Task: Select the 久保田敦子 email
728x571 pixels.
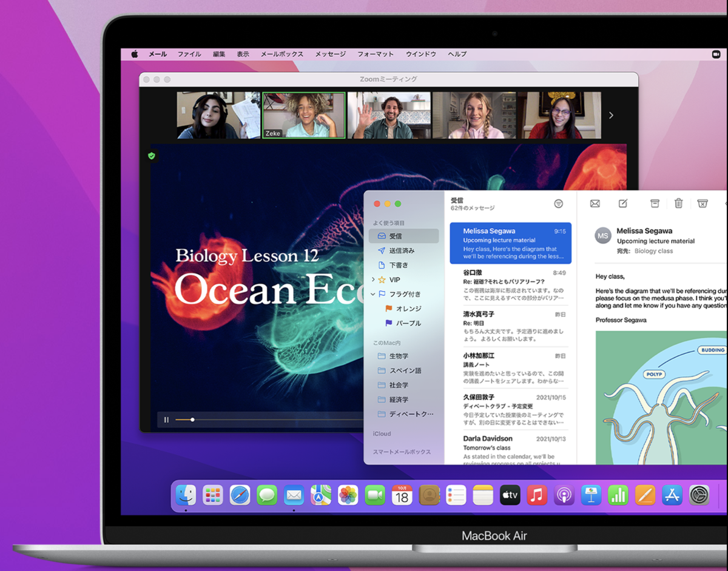Action: 510,409
